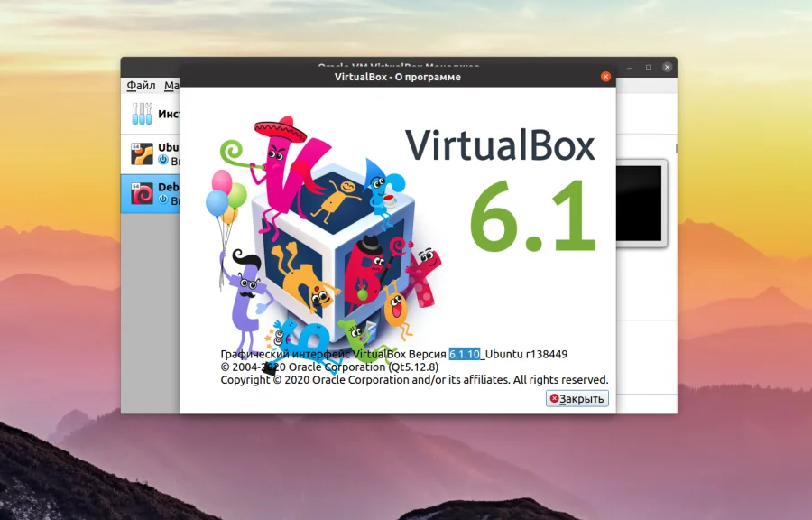Click the Ubuntu virtual machine icon
The height and width of the screenshot is (520, 812).
141,151
